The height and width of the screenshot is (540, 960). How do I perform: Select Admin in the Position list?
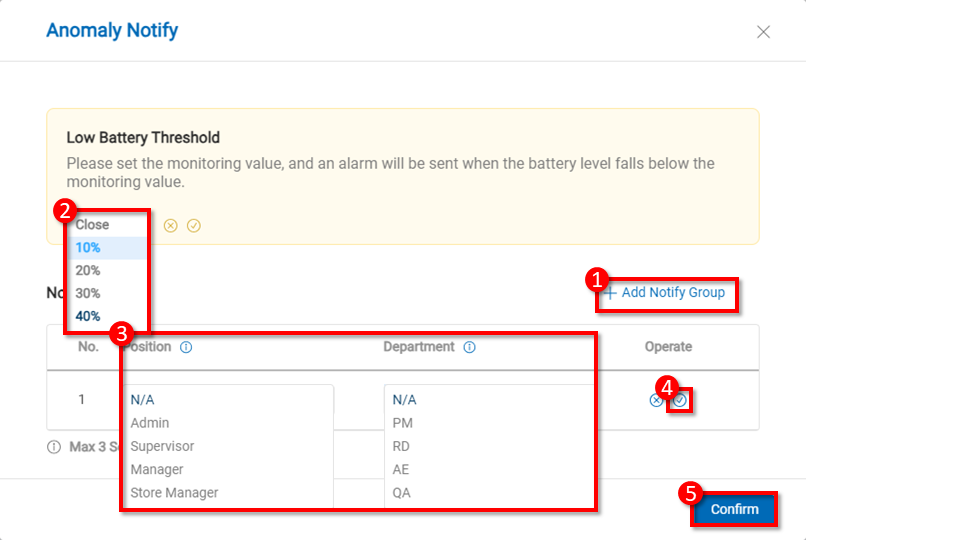click(x=150, y=423)
